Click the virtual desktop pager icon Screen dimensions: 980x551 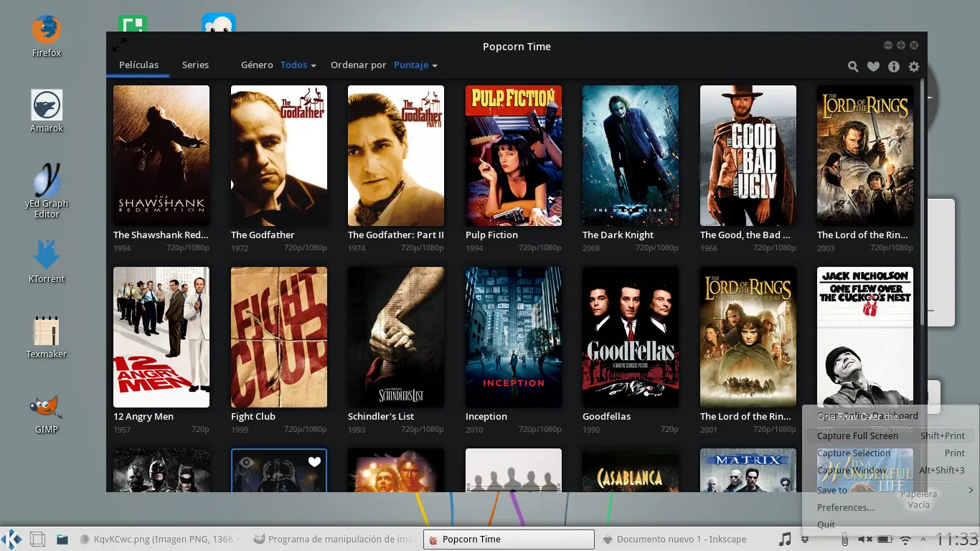37,539
